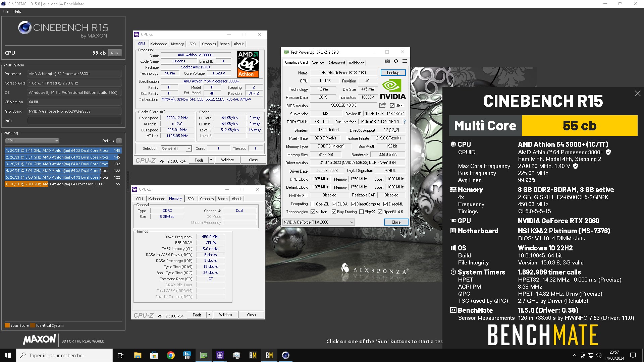Viewport: 644px width, 362px height.
Task: Click Close in the CPU-Z memory timings window
Action: point(251,315)
